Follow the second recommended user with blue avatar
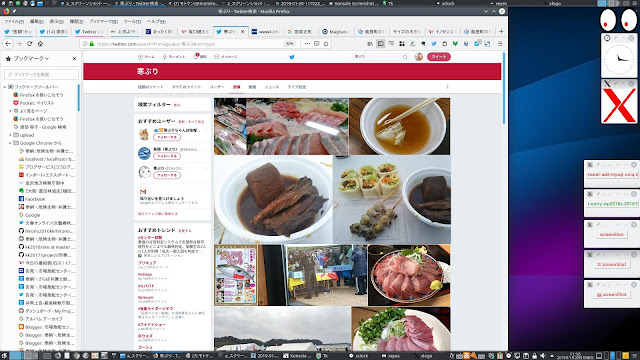 pyautogui.click(x=167, y=156)
